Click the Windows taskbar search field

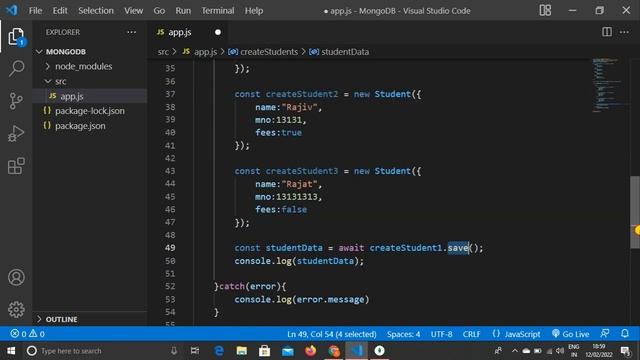coord(102,351)
